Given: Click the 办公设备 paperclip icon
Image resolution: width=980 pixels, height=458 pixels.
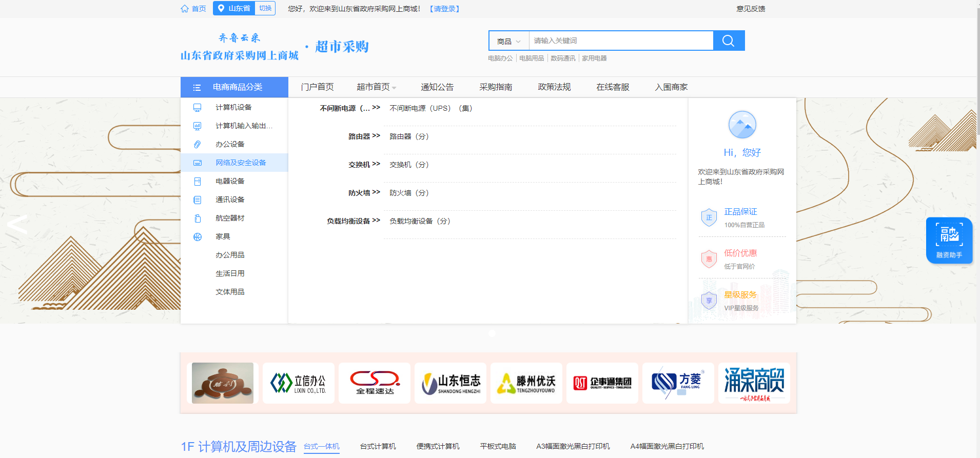Looking at the screenshot, I should [x=197, y=145].
